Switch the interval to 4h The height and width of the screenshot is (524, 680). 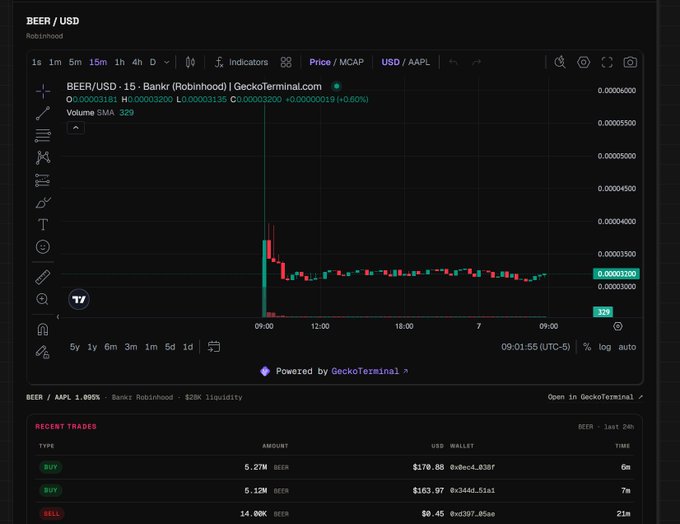[x=137, y=62]
